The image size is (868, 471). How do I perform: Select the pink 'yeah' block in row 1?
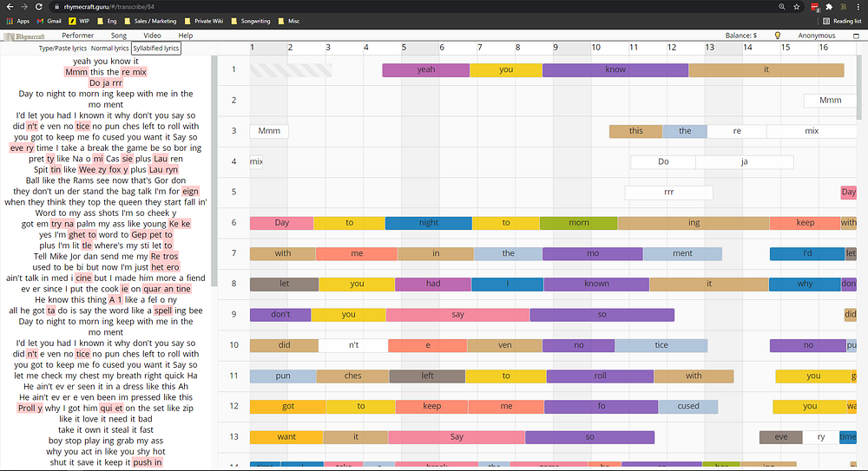click(x=425, y=69)
